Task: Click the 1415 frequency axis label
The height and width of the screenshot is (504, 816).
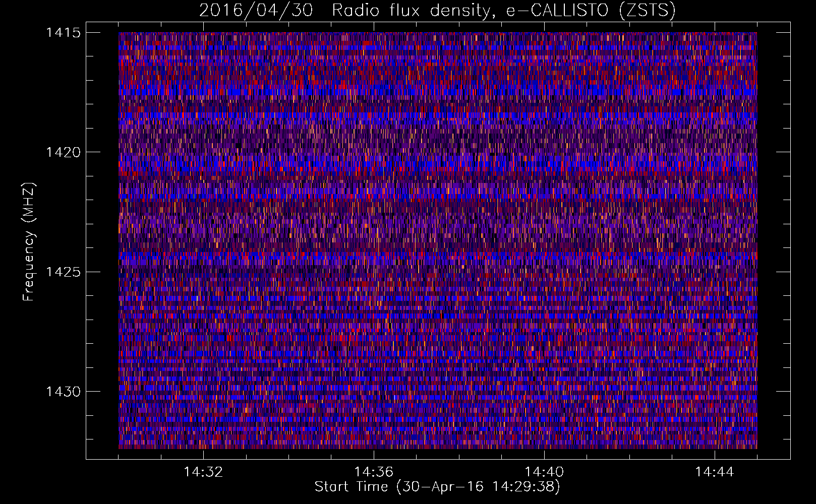Action: point(63,33)
